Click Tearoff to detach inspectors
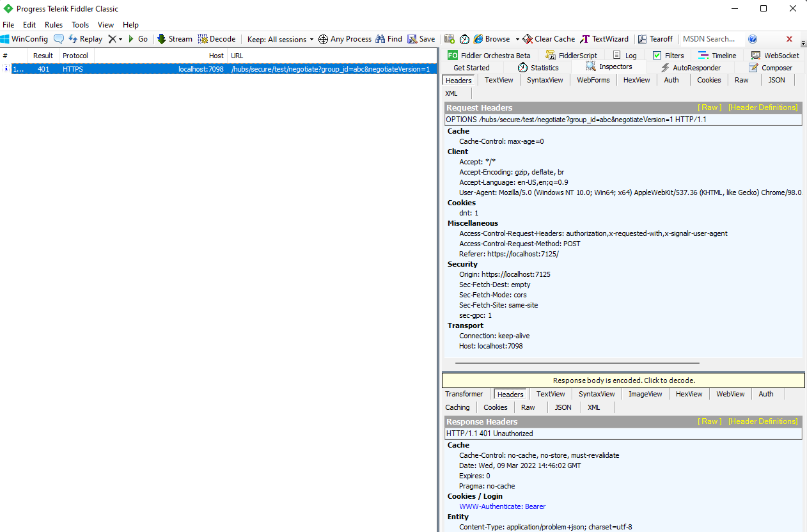 click(x=655, y=39)
